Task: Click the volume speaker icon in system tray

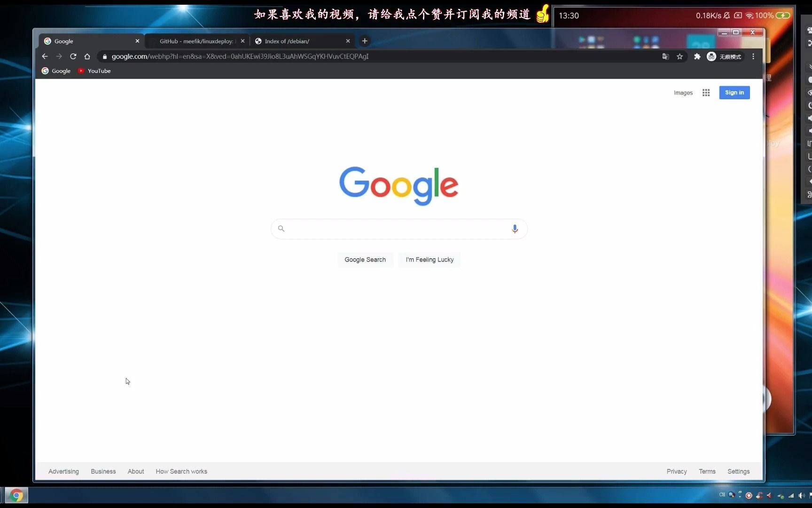Action: click(x=801, y=495)
